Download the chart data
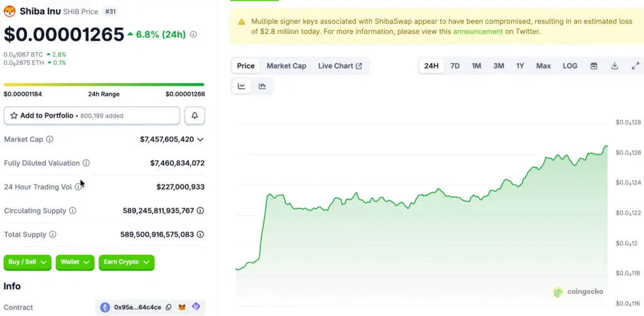 tap(614, 66)
